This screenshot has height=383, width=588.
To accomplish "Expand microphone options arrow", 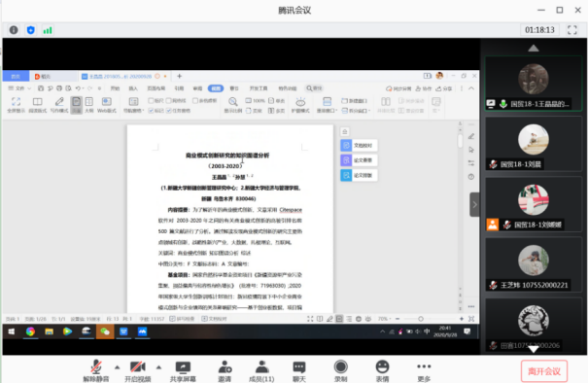I will pos(117,367).
